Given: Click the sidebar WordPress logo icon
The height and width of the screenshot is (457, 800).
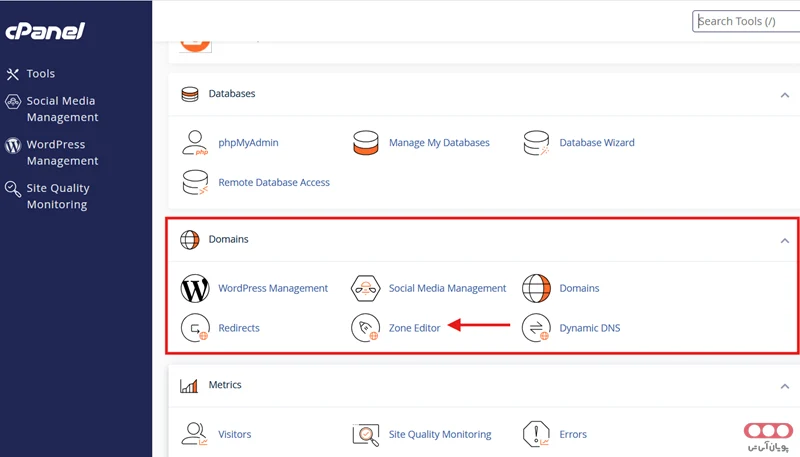Looking at the screenshot, I should tap(13, 145).
